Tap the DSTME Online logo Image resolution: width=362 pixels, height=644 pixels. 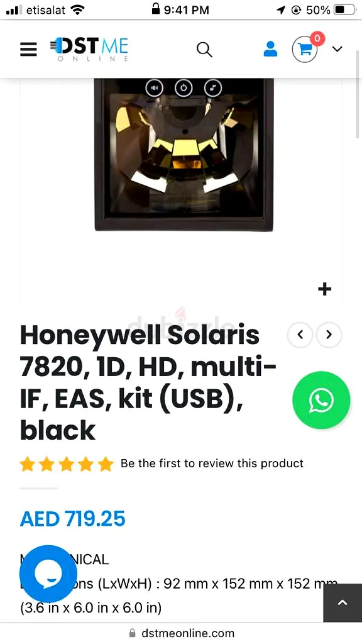coord(89,49)
